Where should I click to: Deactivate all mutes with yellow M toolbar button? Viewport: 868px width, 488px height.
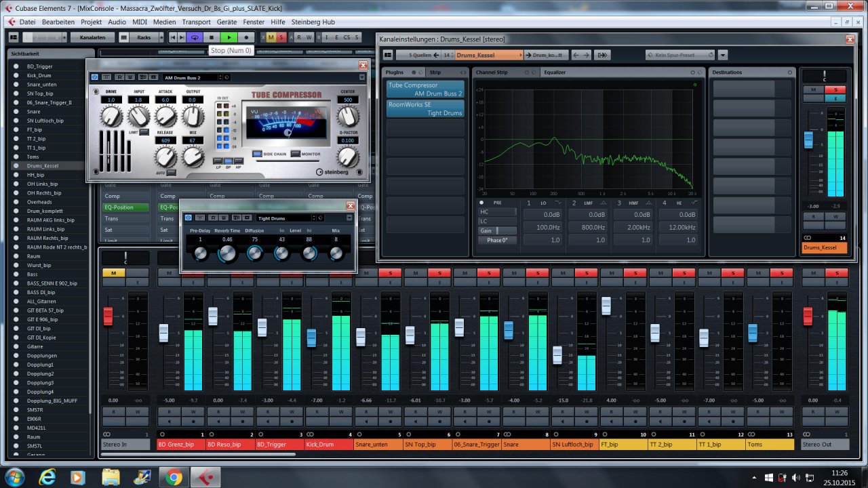click(271, 37)
